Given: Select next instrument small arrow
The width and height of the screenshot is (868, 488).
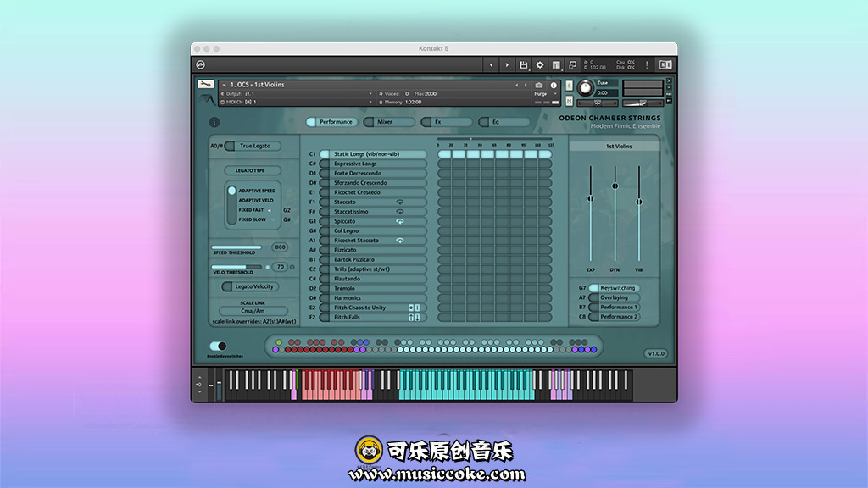Looking at the screenshot, I should tap(526, 86).
